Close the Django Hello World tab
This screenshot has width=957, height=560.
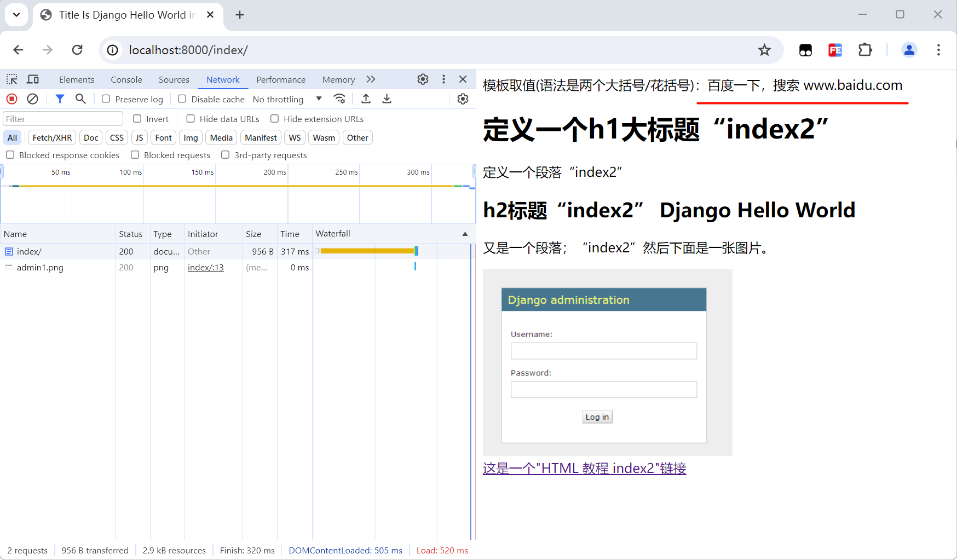210,15
